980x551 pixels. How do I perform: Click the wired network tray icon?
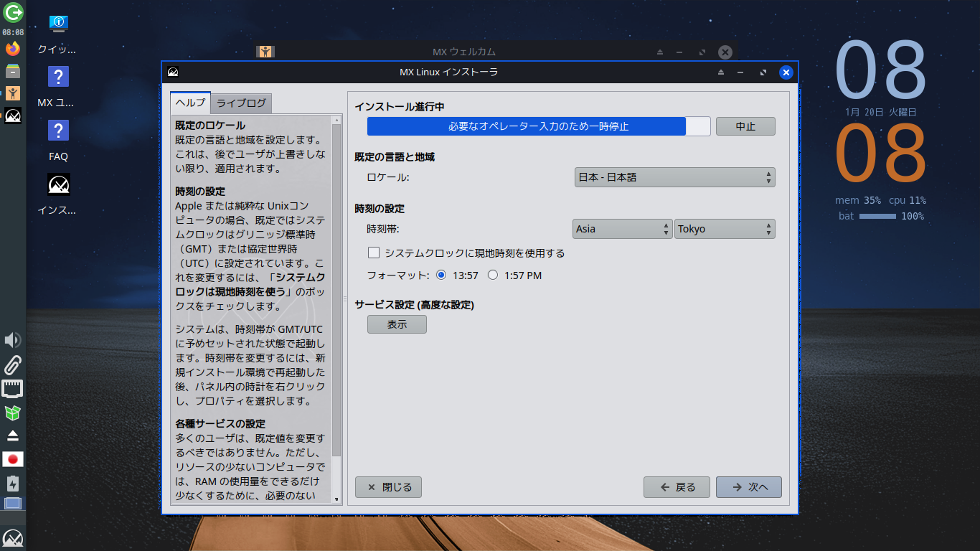coord(13,389)
